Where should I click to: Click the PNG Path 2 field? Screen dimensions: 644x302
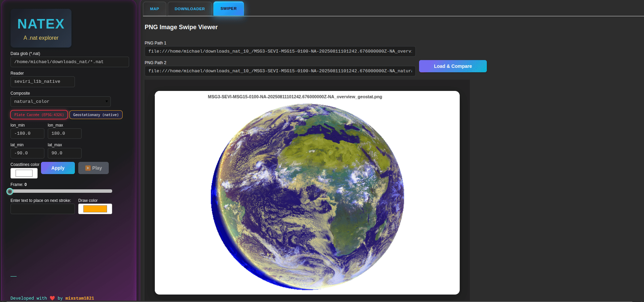coord(280,71)
